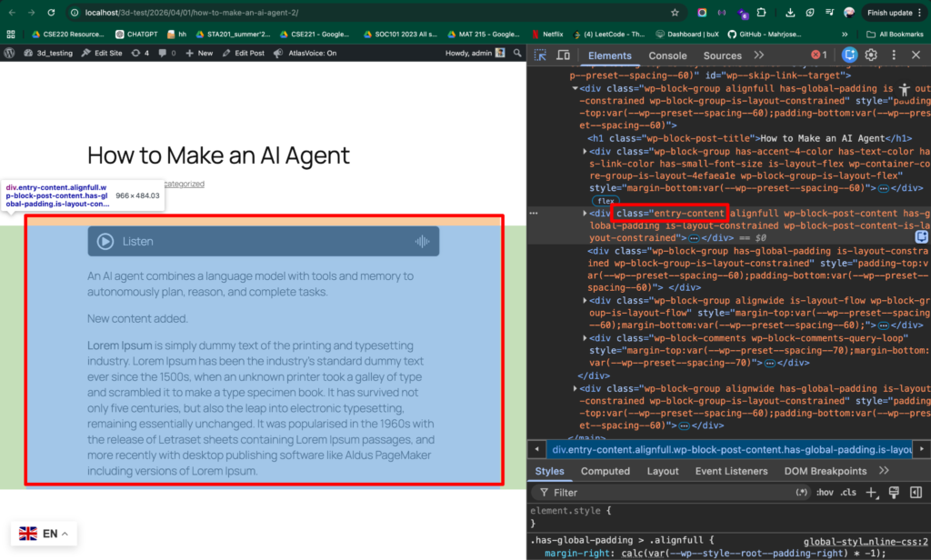Open the selected DOM node's three-dot actions
The image size is (931, 560).
pyautogui.click(x=534, y=214)
